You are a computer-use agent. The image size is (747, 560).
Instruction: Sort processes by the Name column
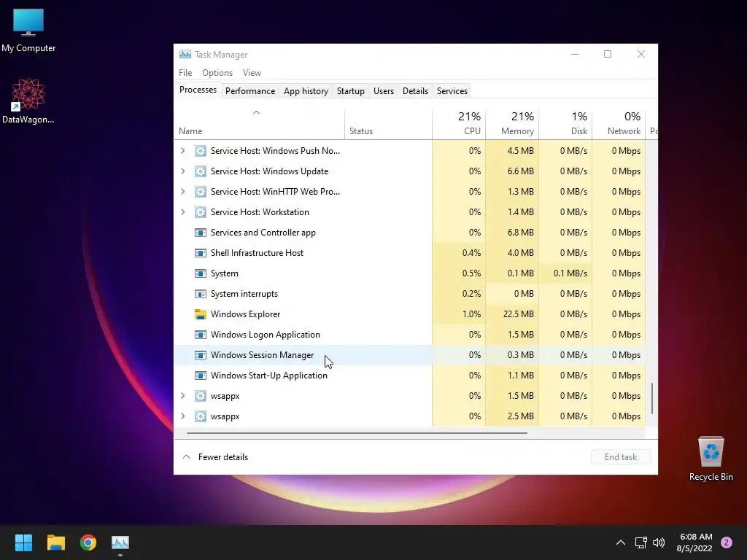pos(259,124)
